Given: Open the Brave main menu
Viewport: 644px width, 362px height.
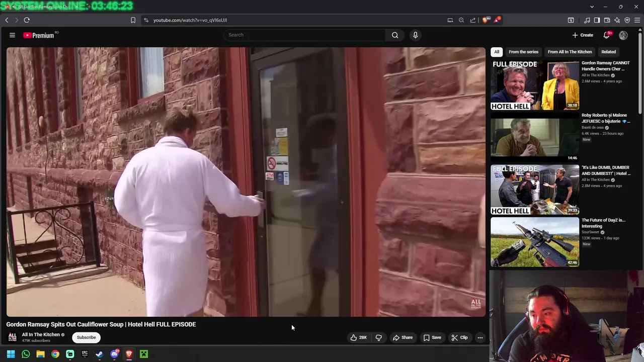Looking at the screenshot, I should point(637,20).
